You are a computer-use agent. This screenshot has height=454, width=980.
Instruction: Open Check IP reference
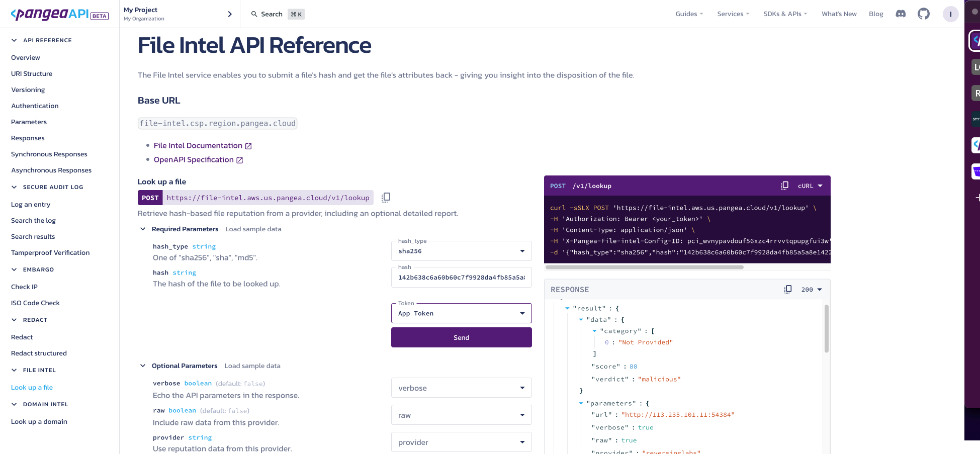tap(24, 287)
